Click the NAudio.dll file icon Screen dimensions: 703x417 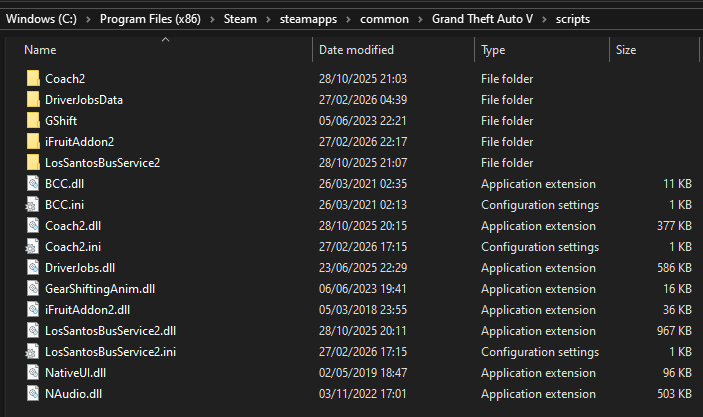pos(33,394)
